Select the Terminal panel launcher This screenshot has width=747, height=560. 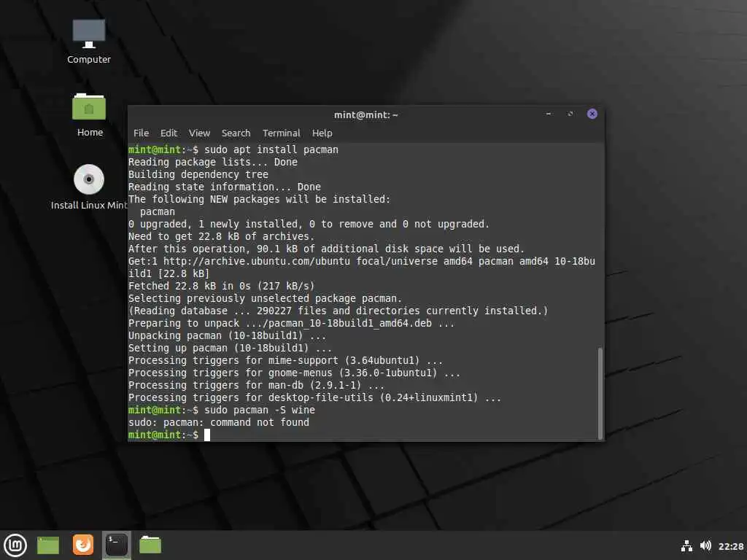[x=117, y=545]
